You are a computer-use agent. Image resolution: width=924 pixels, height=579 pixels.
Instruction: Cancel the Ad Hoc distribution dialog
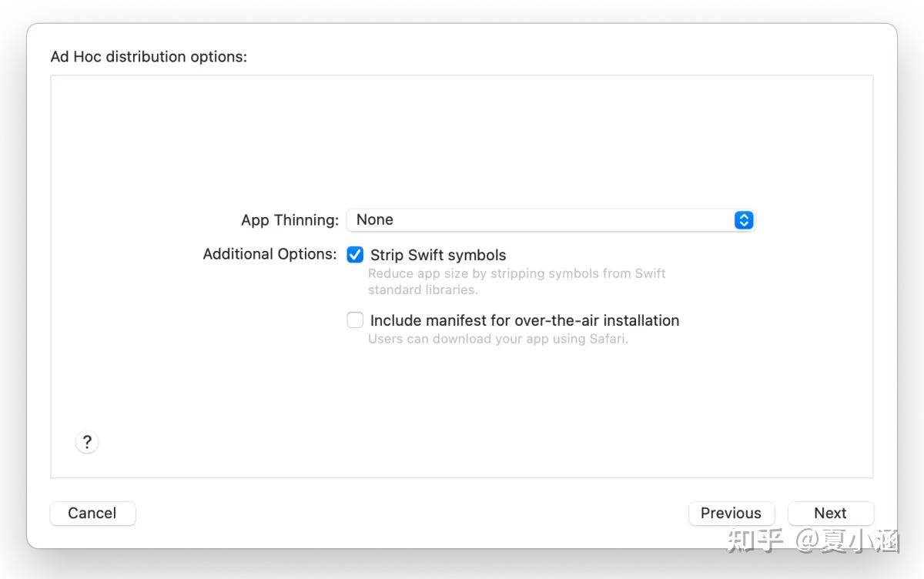pyautogui.click(x=92, y=514)
